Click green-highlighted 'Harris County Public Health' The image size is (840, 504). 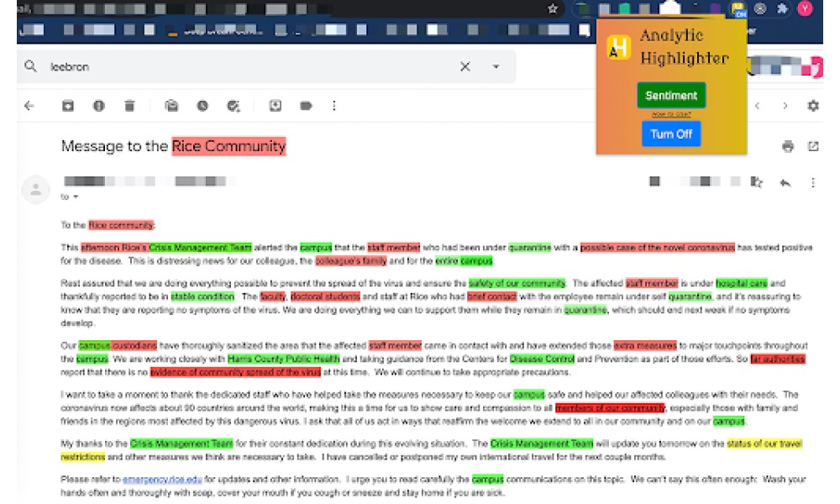pyautogui.click(x=283, y=359)
